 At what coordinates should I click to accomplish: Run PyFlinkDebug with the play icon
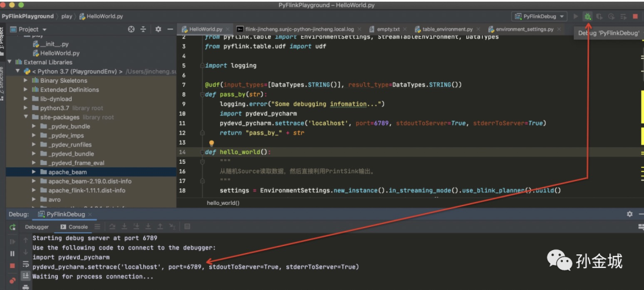pos(576,17)
